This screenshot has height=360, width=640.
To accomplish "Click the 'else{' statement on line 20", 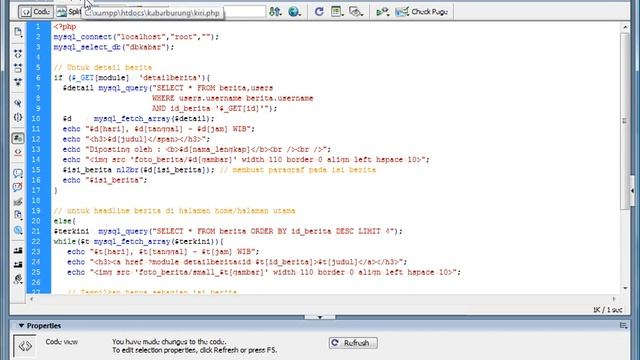I will tap(64, 221).
